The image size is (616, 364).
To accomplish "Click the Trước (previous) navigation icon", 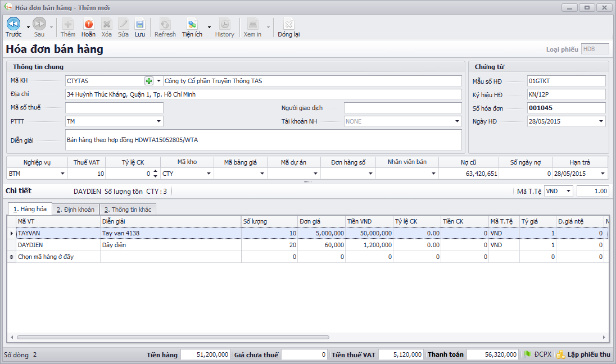I will (13, 24).
